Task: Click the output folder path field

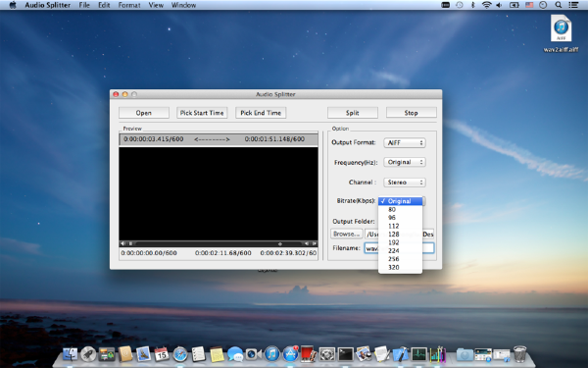Action: coord(400,234)
